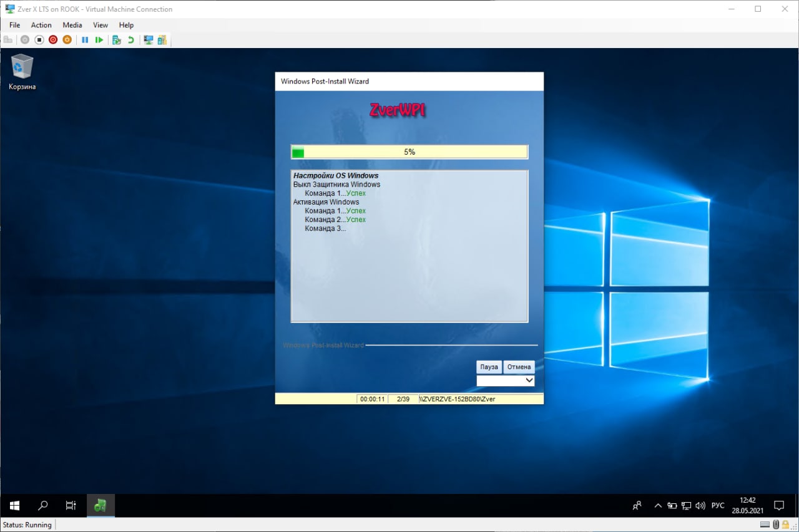The width and height of the screenshot is (799, 532).
Task: Click the ZverWPI logo text
Action: pyautogui.click(x=398, y=110)
